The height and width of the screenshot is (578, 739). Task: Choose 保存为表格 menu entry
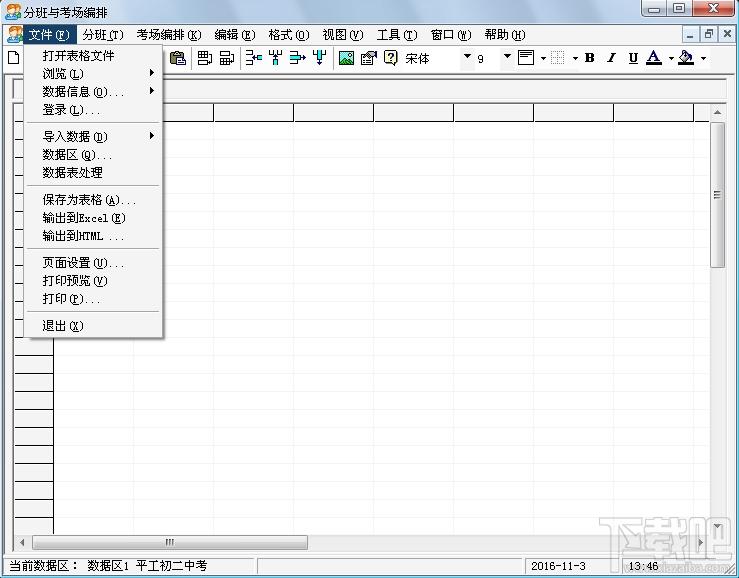click(94, 199)
